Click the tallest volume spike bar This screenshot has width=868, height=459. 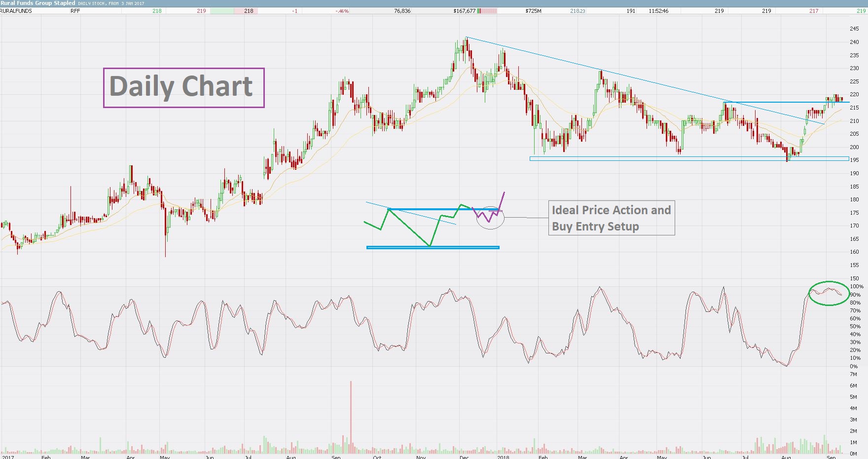[x=351, y=417]
